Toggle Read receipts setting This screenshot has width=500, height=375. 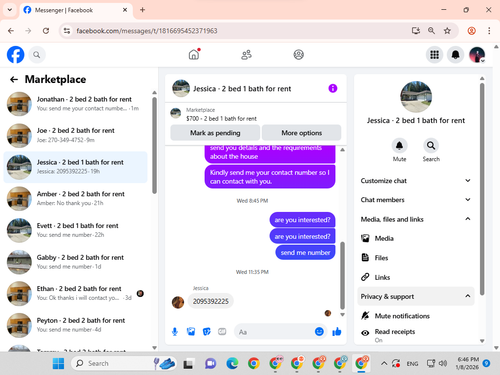pyautogui.click(x=416, y=335)
